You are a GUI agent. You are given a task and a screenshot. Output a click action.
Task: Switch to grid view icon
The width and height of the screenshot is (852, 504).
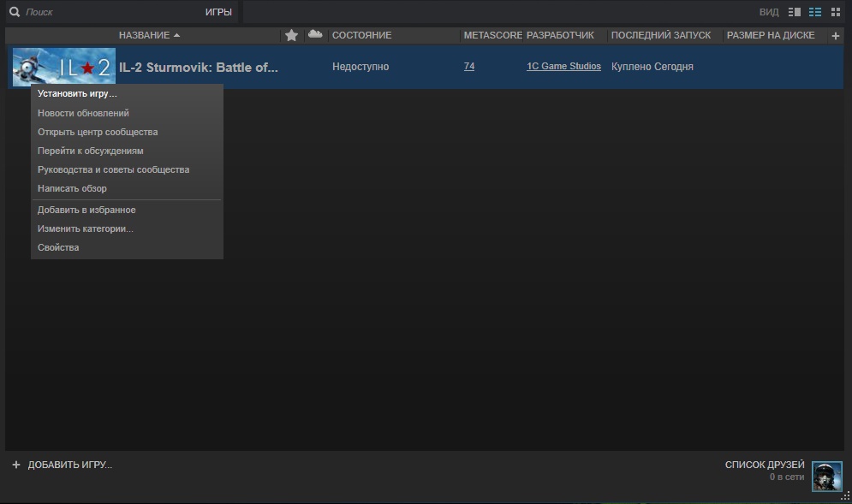pos(836,12)
